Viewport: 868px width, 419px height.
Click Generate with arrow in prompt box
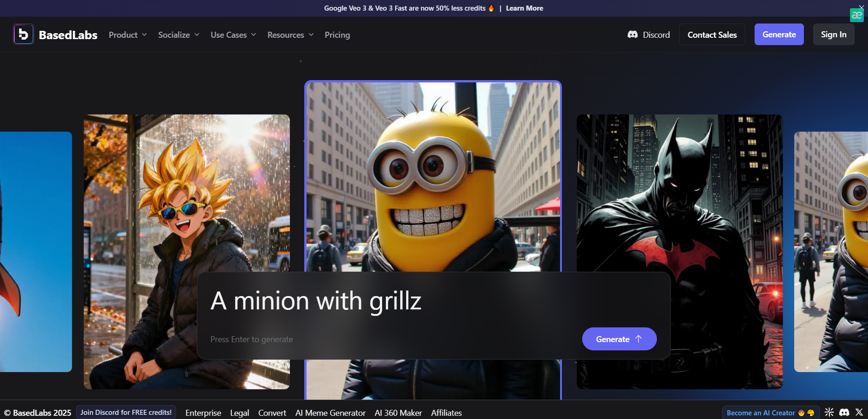click(x=619, y=339)
